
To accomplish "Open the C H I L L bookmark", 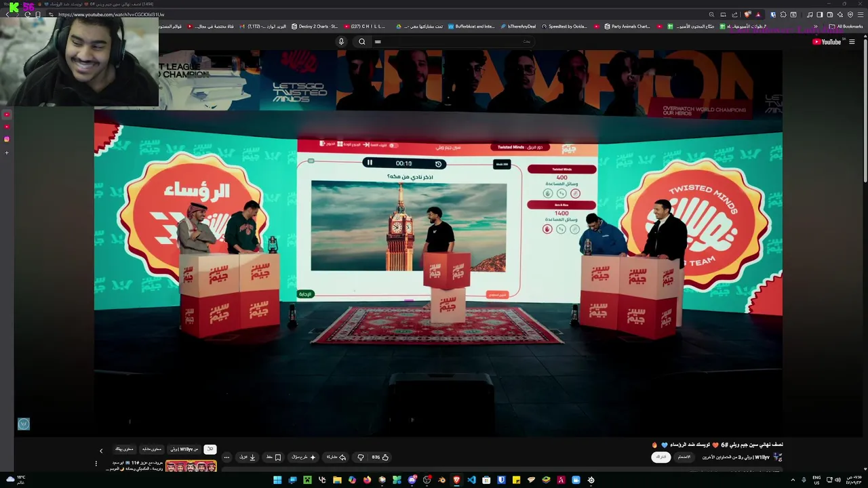I will pyautogui.click(x=365, y=26).
